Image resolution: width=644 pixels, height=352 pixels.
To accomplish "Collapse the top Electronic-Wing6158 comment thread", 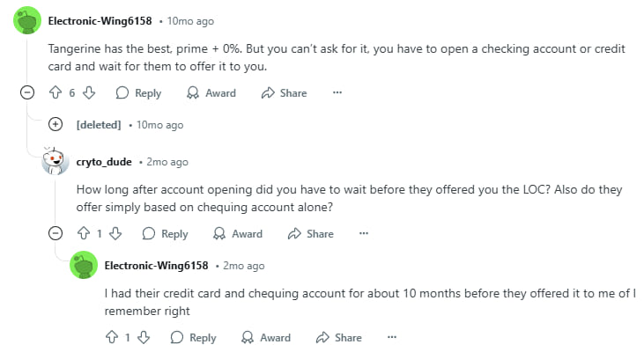I will pos(27,92).
